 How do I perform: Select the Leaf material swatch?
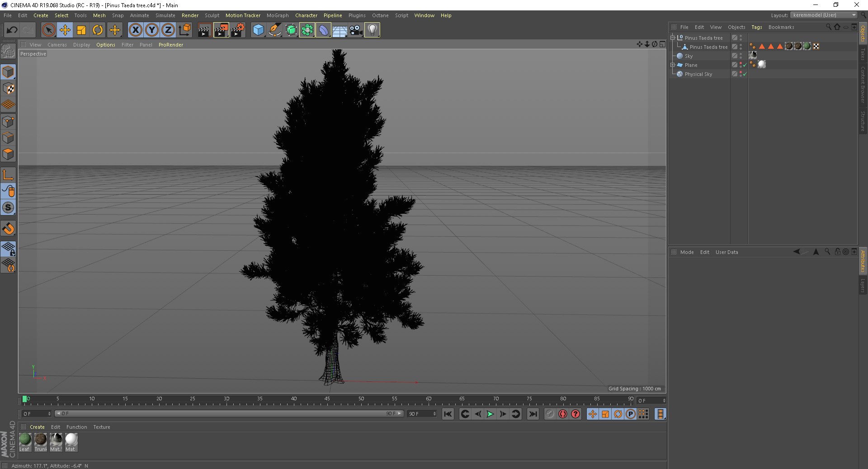point(25,442)
